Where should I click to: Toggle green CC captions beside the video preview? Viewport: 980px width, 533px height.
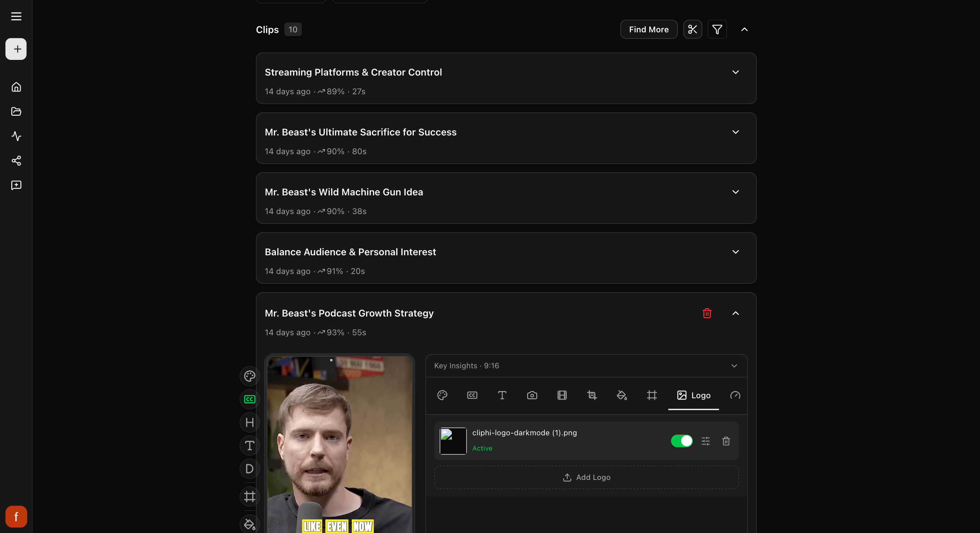click(249, 399)
